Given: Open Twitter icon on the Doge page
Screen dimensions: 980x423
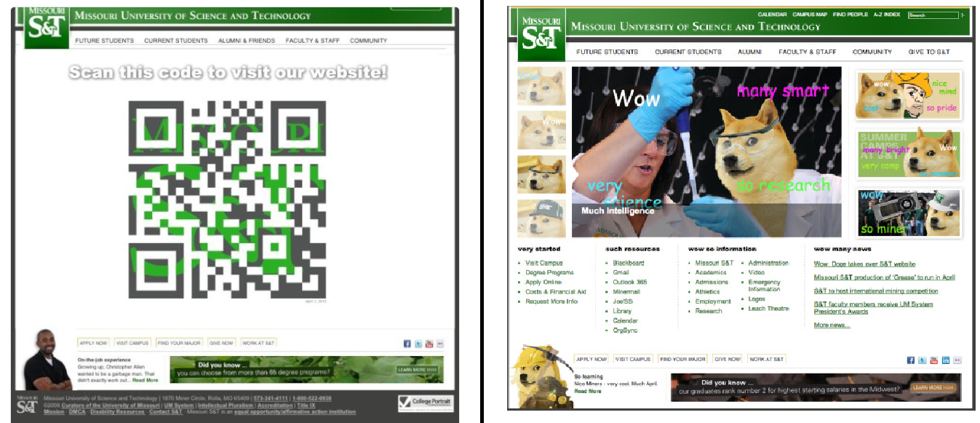Looking at the screenshot, I should [923, 360].
